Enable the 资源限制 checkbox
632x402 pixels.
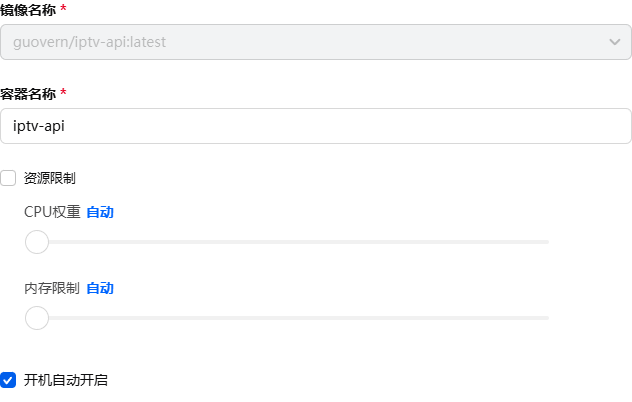pos(9,178)
